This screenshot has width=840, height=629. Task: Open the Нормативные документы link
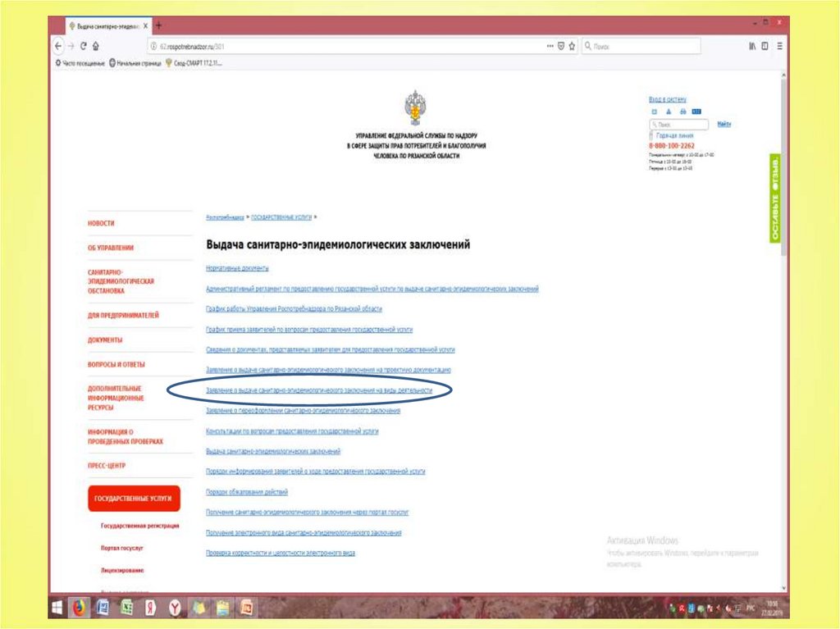[x=237, y=268]
